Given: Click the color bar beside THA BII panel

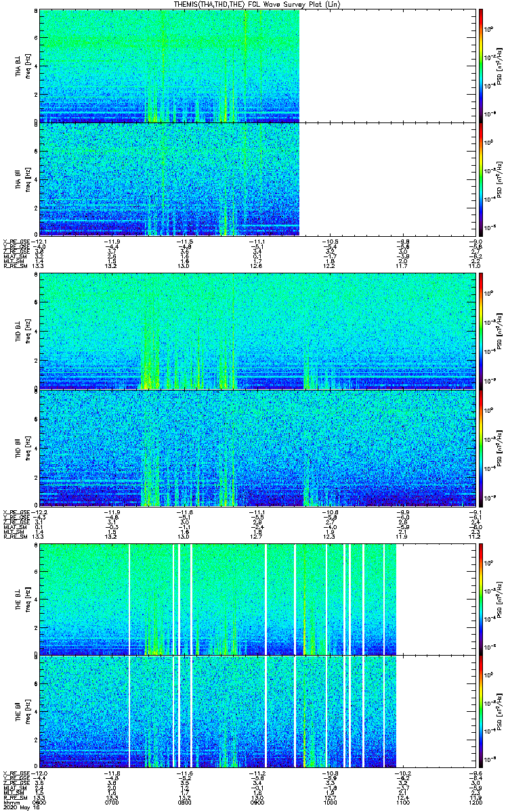Looking at the screenshot, I should tap(480, 179).
